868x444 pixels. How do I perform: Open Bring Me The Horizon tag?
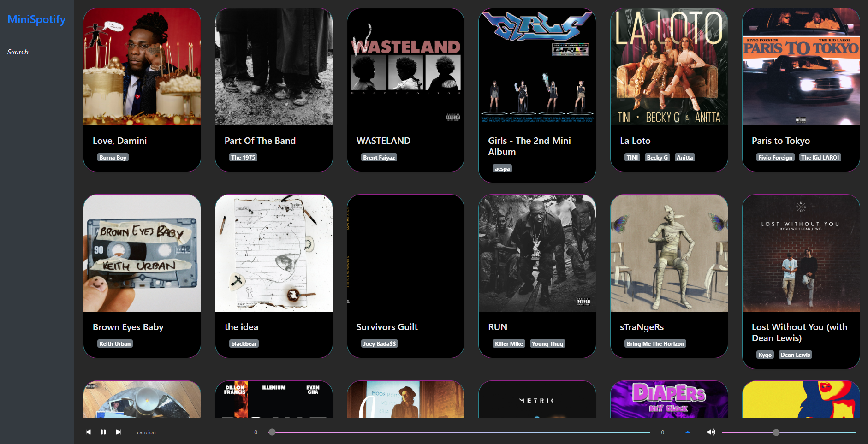[x=655, y=343]
